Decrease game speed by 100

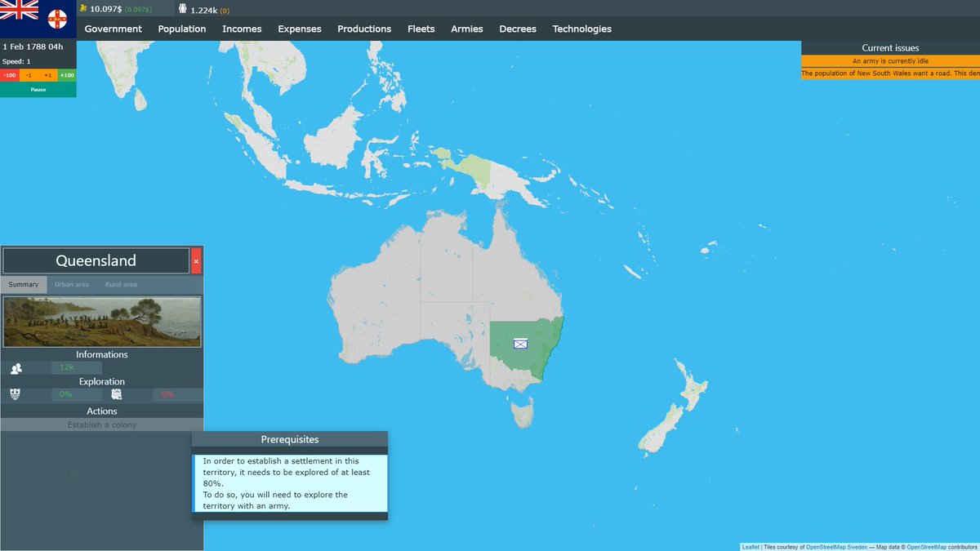point(10,75)
